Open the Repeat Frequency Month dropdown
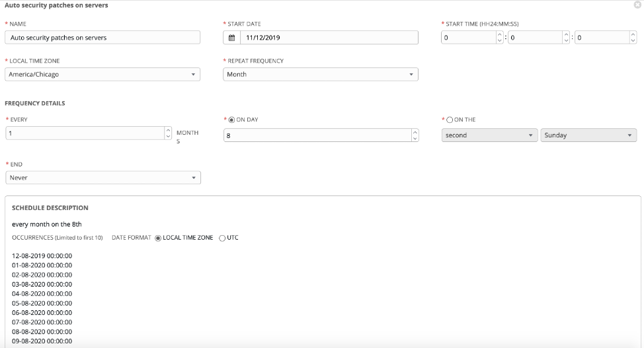The width and height of the screenshot is (644, 348). tap(321, 74)
